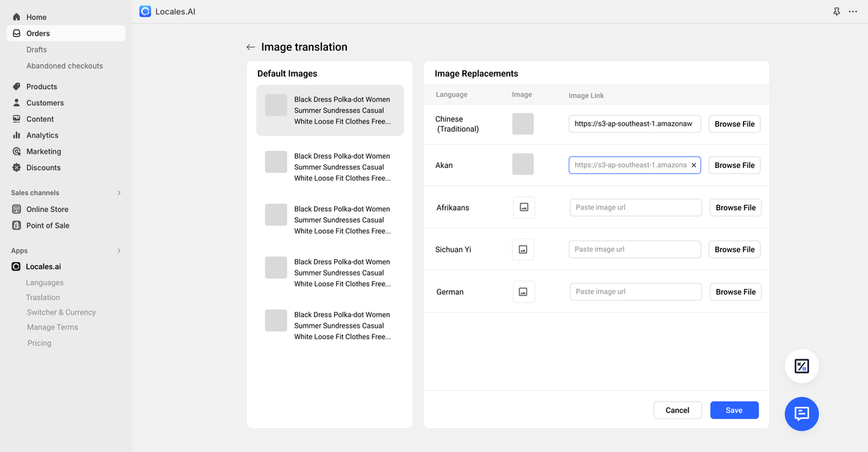Open the Switcher & Currency submenu item
Screen dimensions: 868x452
pyautogui.click(x=61, y=312)
